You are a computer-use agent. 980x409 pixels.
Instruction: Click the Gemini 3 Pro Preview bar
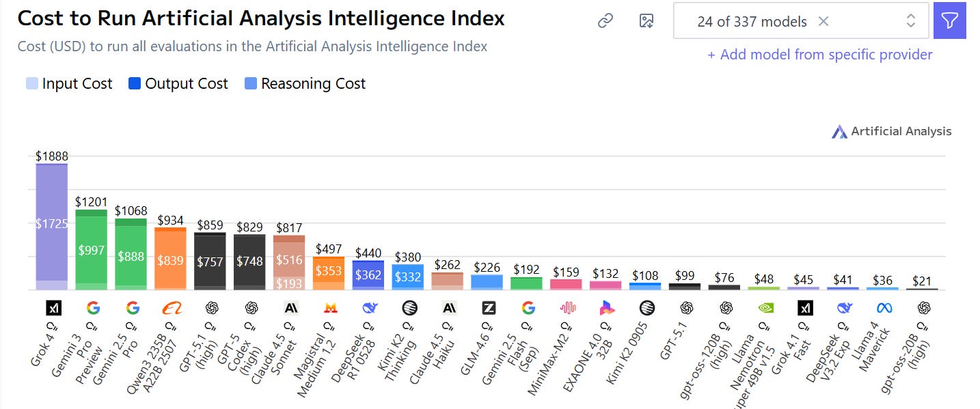[x=92, y=250]
